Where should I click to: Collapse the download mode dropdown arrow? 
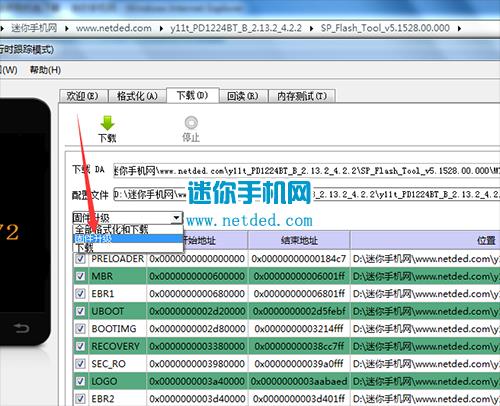coord(176,218)
